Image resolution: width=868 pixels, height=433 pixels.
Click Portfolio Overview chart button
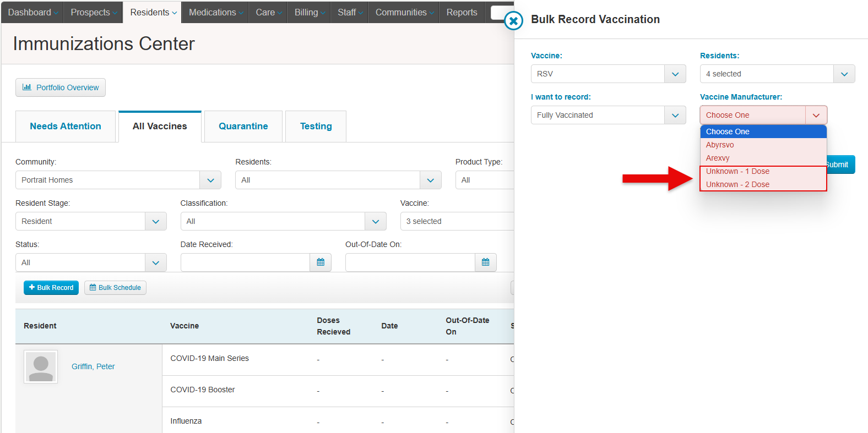(x=61, y=87)
